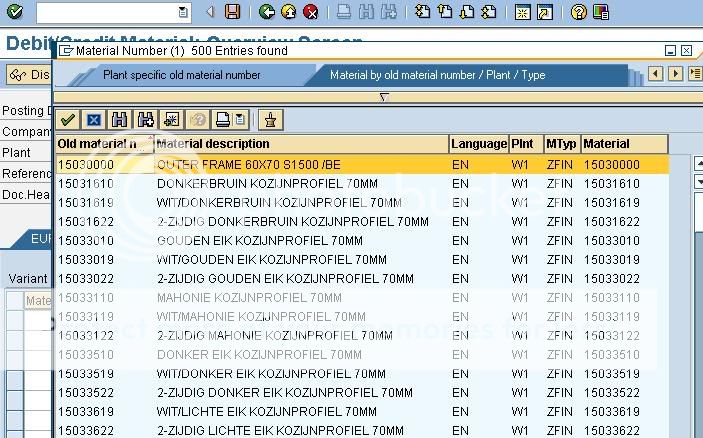Select Material by old material number tab
703x438 pixels.
[437, 75]
